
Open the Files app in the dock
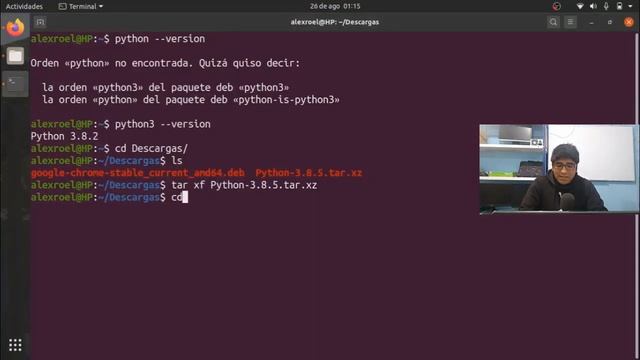coord(15,56)
